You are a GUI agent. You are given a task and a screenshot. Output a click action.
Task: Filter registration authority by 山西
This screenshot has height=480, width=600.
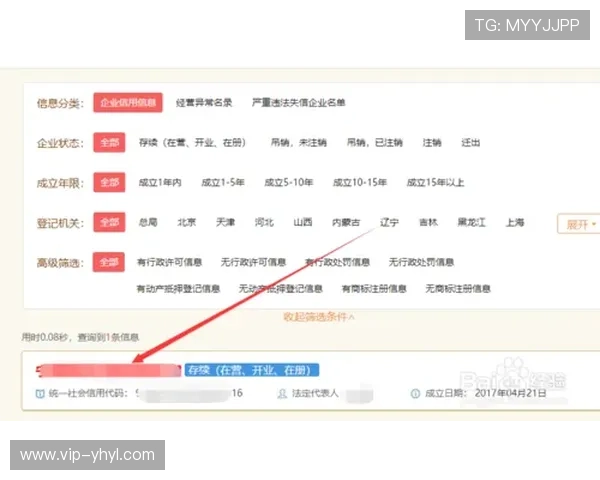click(x=303, y=222)
